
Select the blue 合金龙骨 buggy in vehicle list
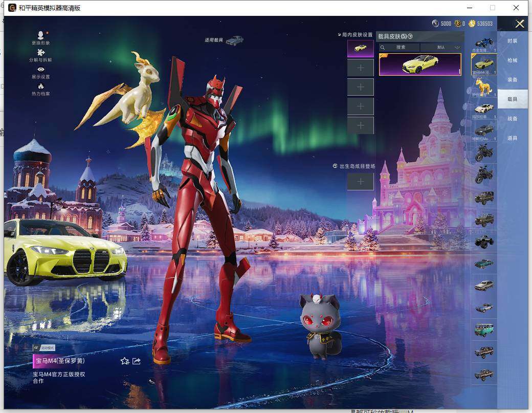[484, 44]
